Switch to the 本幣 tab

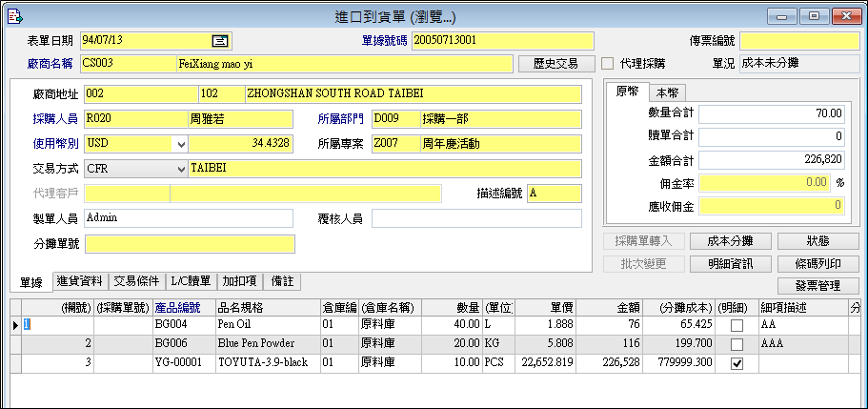point(668,92)
